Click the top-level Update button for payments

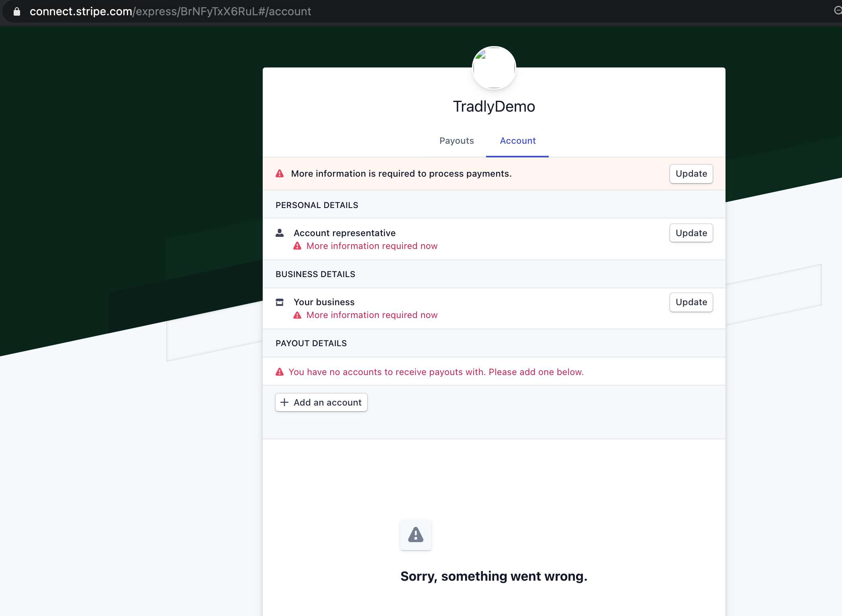(x=691, y=173)
